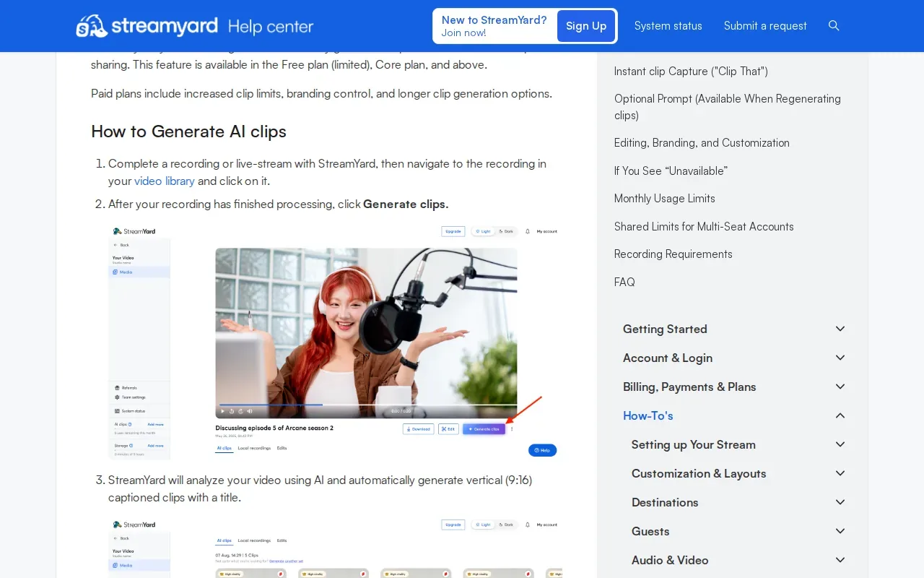Click the StreamYard logo in header
This screenshot has height=578, width=924.
147,26
